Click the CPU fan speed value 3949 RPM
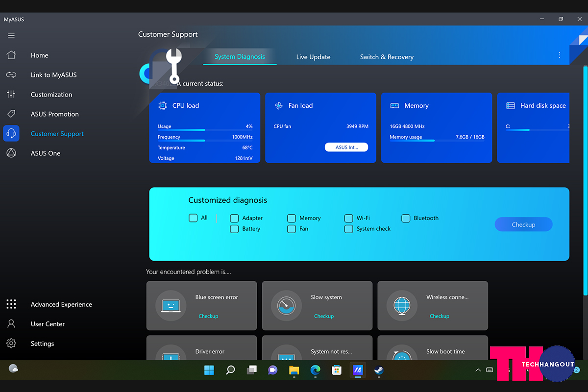 point(357,126)
